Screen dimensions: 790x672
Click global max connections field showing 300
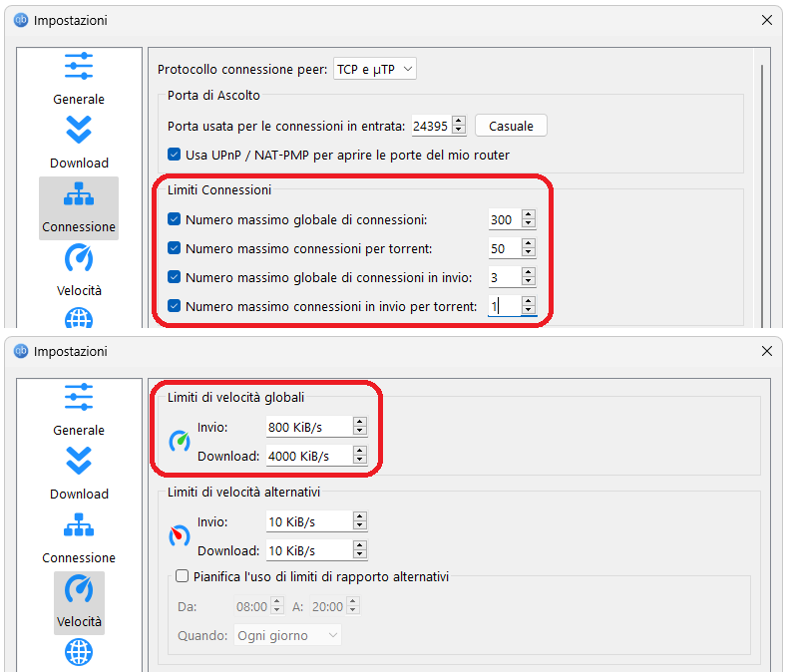(505, 219)
